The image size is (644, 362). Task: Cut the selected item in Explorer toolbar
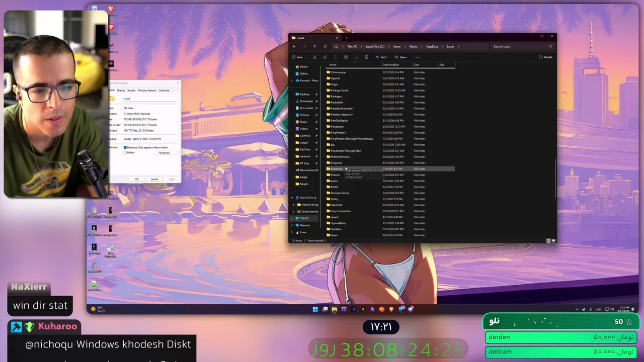315,57
